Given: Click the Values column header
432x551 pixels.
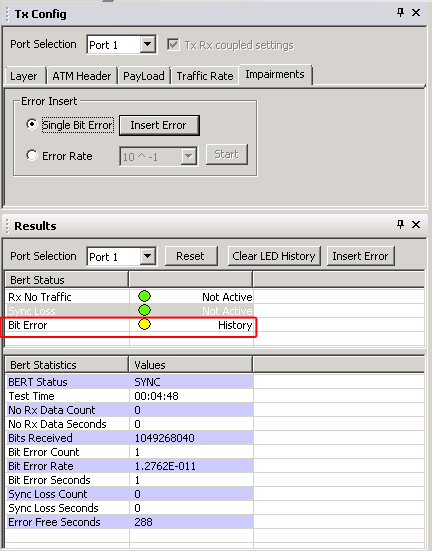Looking at the screenshot, I should pyautogui.click(x=191, y=365).
